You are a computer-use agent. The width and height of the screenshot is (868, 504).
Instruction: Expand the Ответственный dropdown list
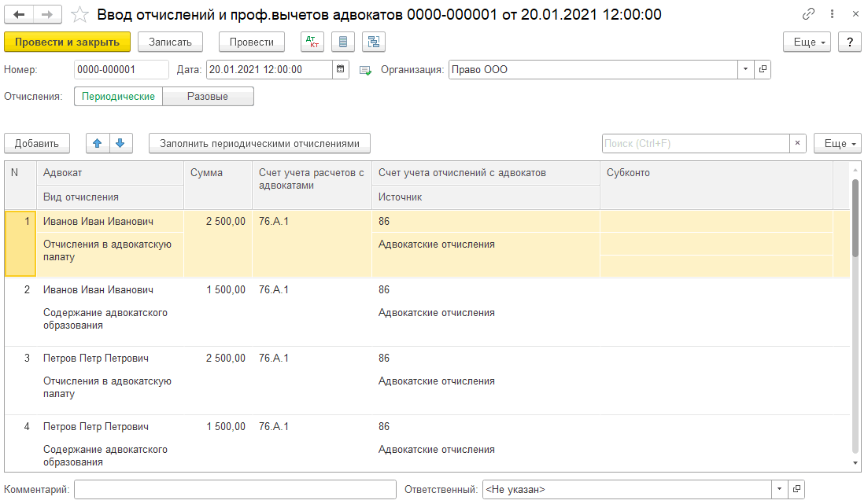pos(780,489)
